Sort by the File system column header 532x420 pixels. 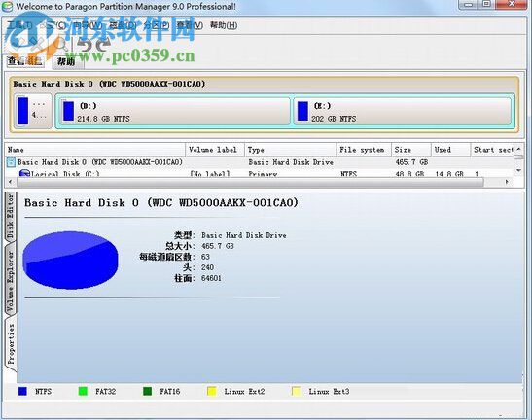click(x=364, y=150)
